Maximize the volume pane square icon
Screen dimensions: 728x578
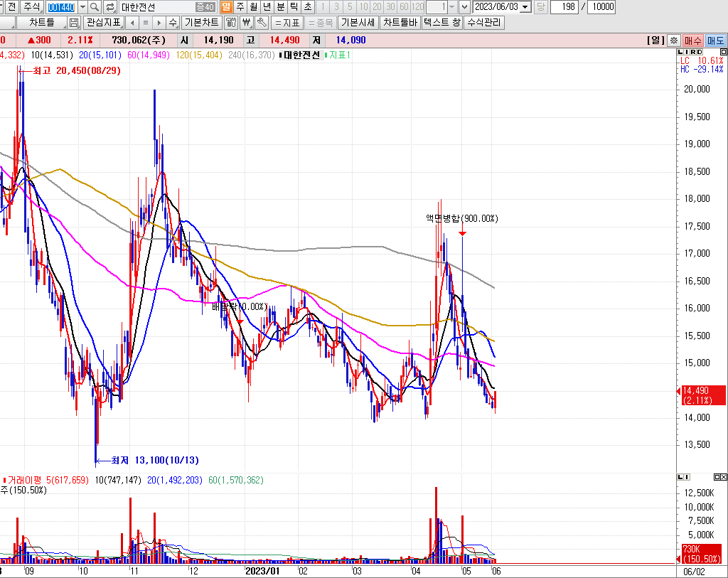tap(717, 477)
